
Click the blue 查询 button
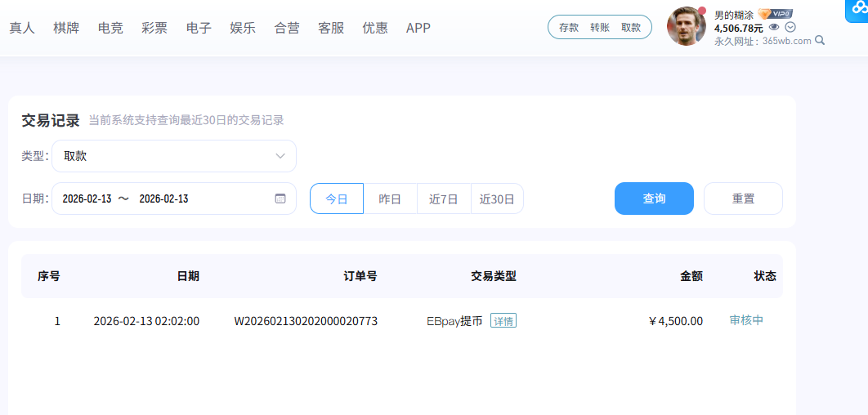654,199
